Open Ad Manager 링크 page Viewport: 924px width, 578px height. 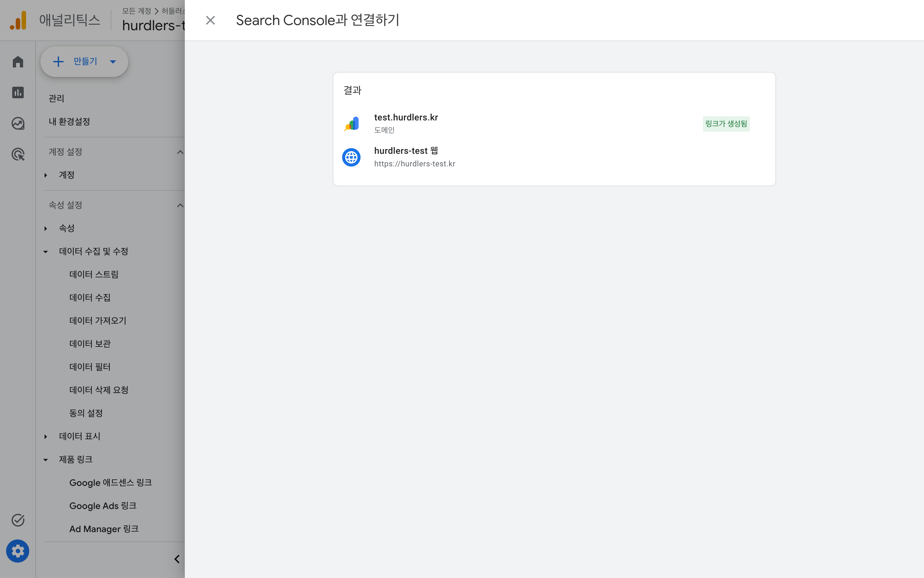pos(104,529)
